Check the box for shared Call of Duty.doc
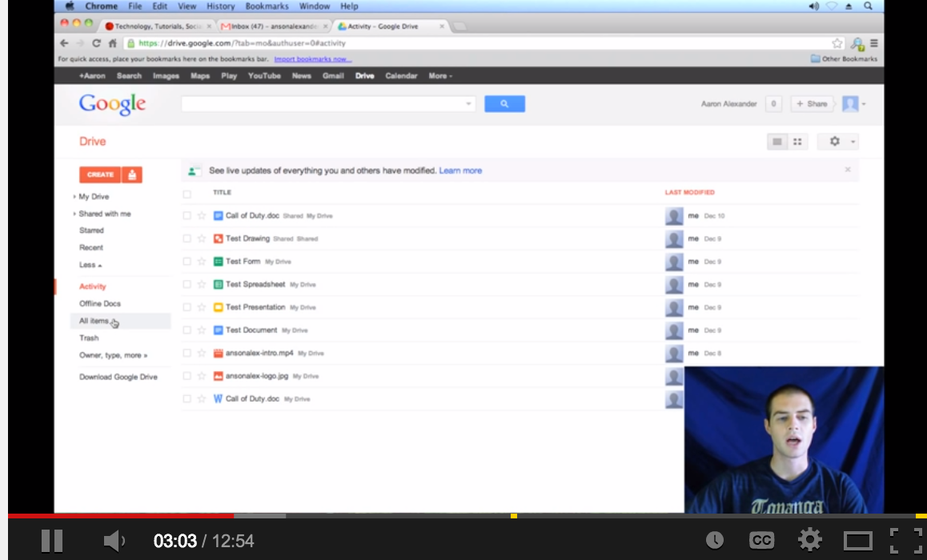This screenshot has height=560, width=927. [x=187, y=216]
